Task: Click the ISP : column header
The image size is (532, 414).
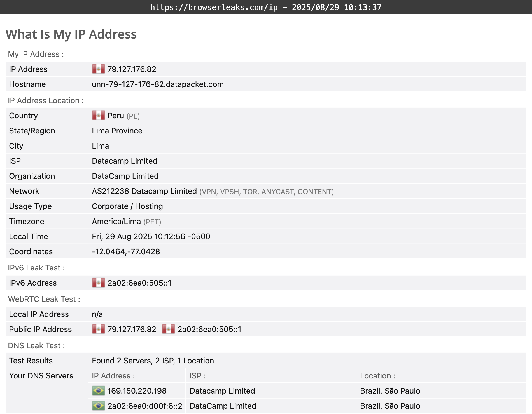Action: pyautogui.click(x=198, y=376)
